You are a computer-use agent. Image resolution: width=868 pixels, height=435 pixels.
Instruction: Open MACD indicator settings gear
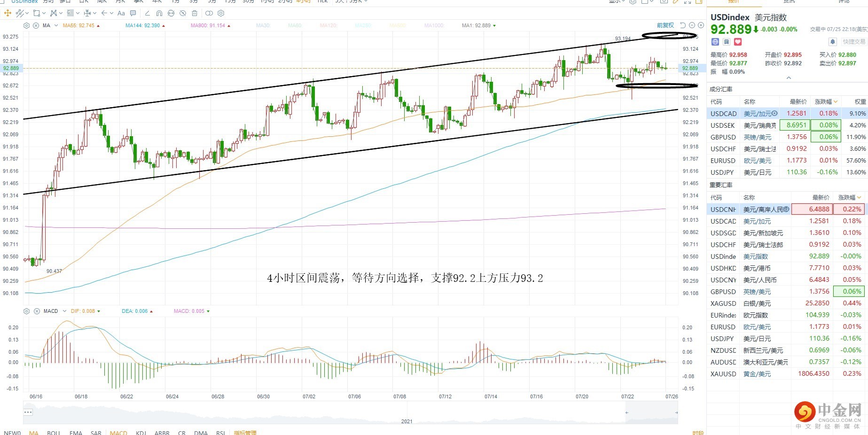click(x=27, y=311)
